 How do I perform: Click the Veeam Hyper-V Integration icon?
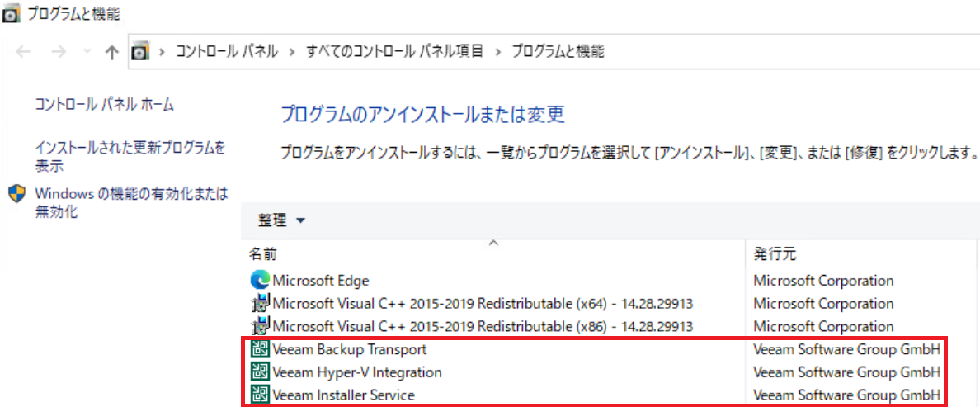[x=260, y=372]
